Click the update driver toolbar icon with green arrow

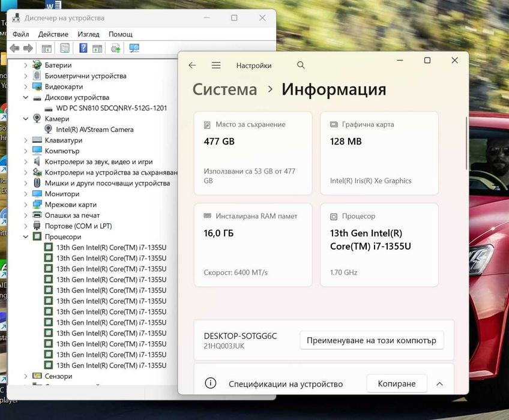pos(116,49)
